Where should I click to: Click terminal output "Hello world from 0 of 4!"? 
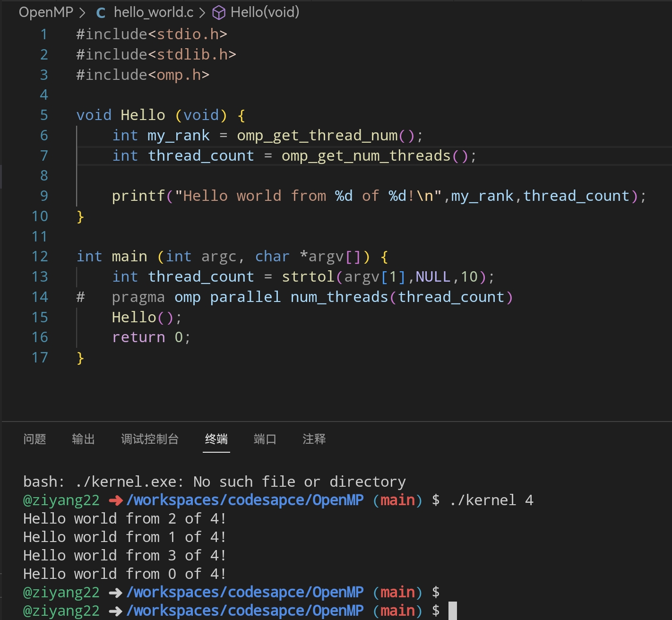click(125, 574)
